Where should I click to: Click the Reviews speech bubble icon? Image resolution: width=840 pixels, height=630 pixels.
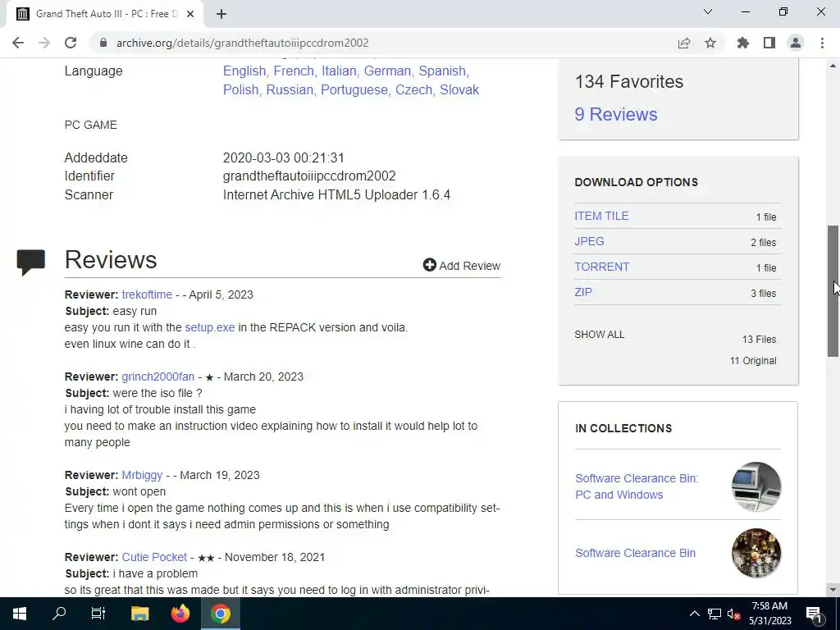30,262
